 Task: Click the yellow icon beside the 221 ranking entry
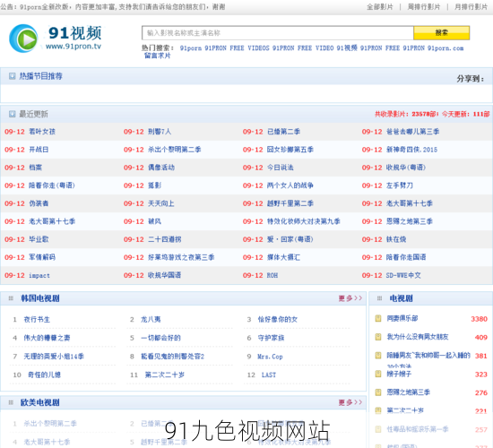click(x=378, y=410)
